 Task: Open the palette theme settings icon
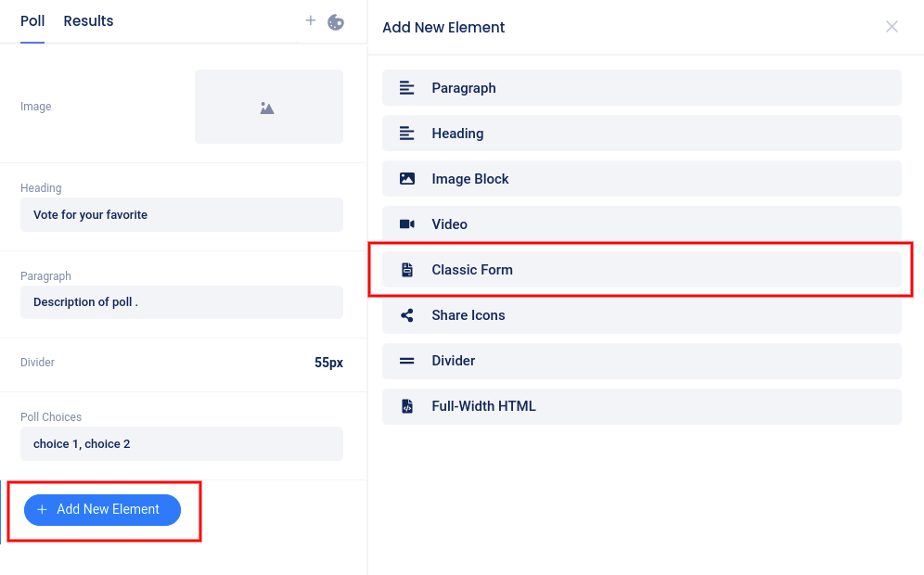(x=336, y=21)
